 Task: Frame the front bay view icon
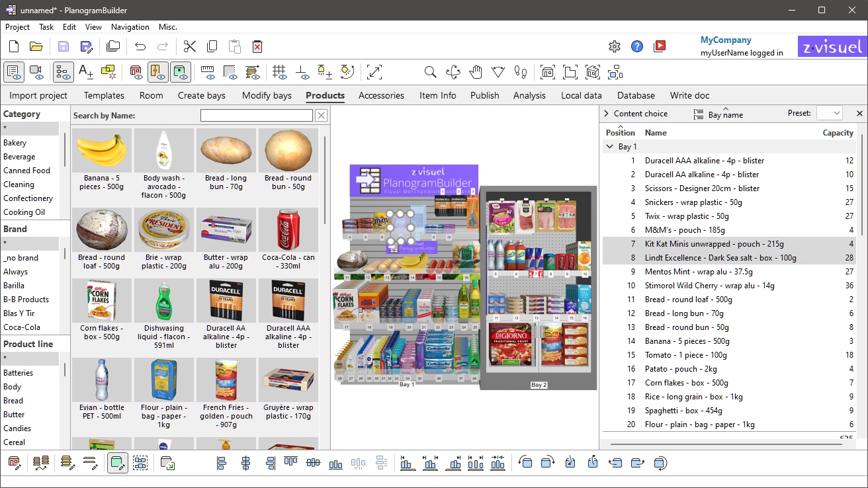[x=548, y=72]
